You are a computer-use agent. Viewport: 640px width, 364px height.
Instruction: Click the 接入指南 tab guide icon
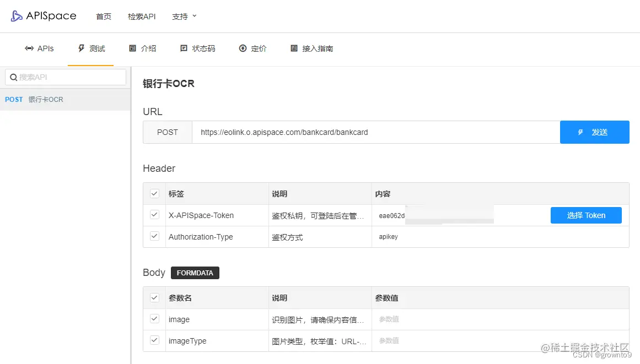point(294,48)
